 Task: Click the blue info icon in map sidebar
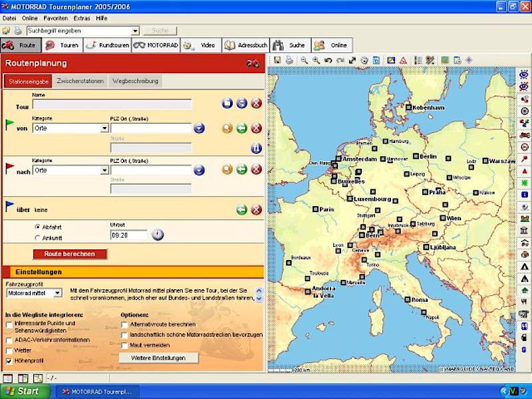524,195
